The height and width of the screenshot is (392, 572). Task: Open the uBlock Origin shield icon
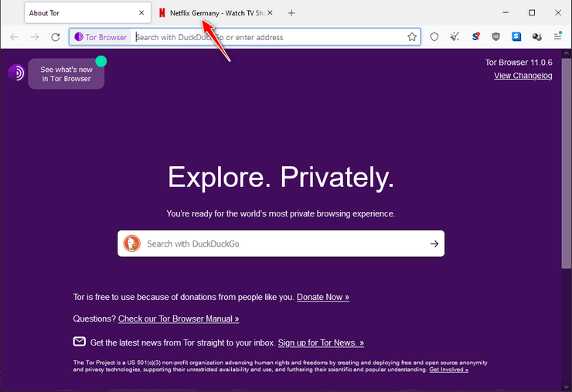pos(495,36)
